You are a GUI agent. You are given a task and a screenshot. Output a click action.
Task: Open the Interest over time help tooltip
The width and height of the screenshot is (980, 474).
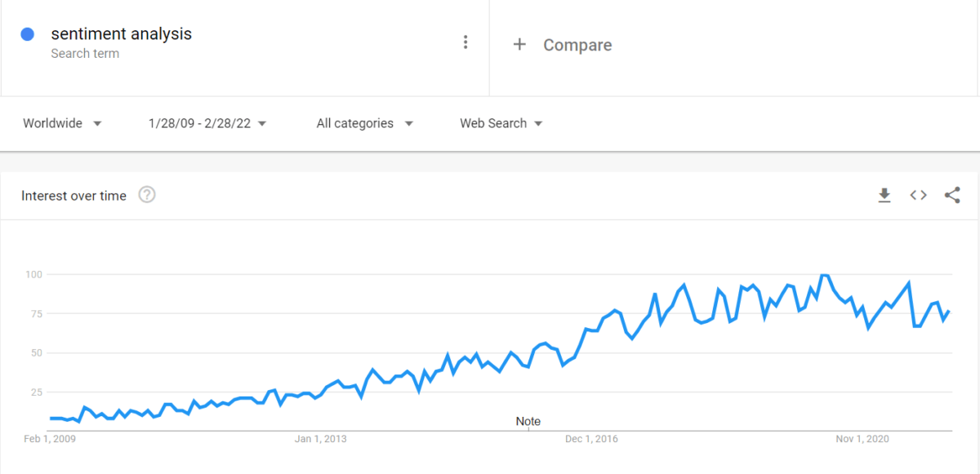pos(147,194)
